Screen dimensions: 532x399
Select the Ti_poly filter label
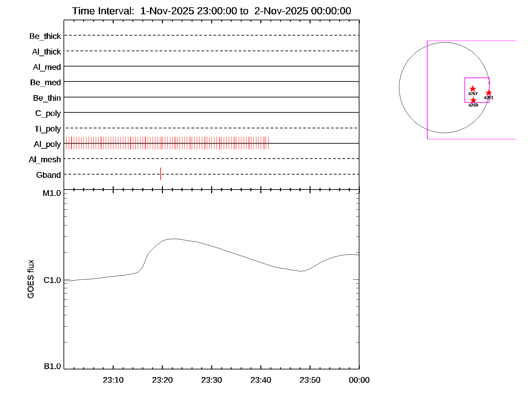[48, 129]
